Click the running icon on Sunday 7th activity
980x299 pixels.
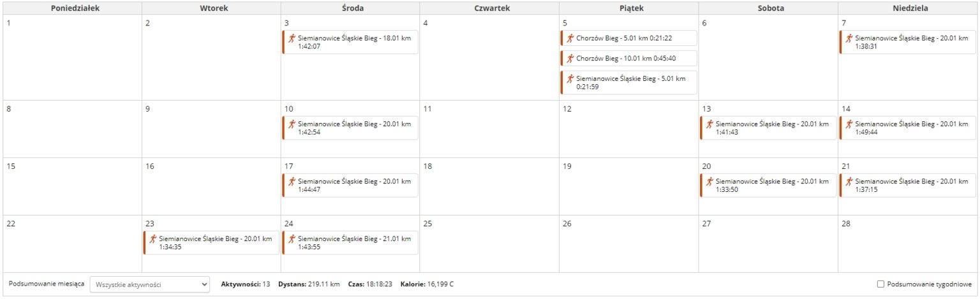coord(849,38)
